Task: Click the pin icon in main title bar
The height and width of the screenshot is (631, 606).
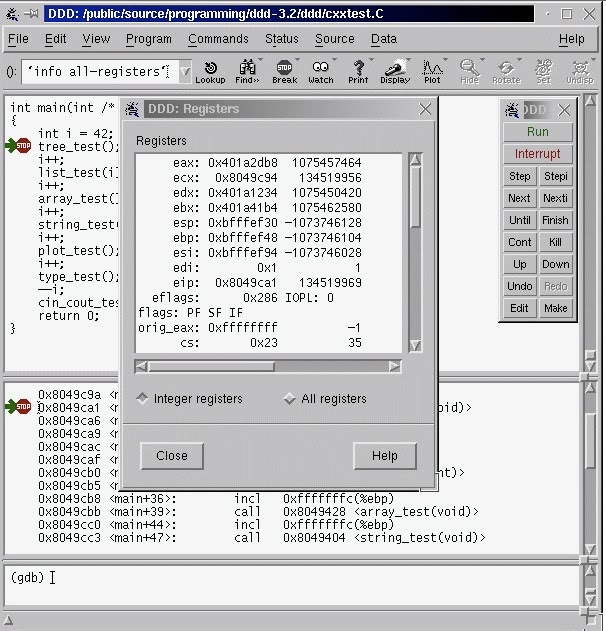Action: click(x=31, y=14)
